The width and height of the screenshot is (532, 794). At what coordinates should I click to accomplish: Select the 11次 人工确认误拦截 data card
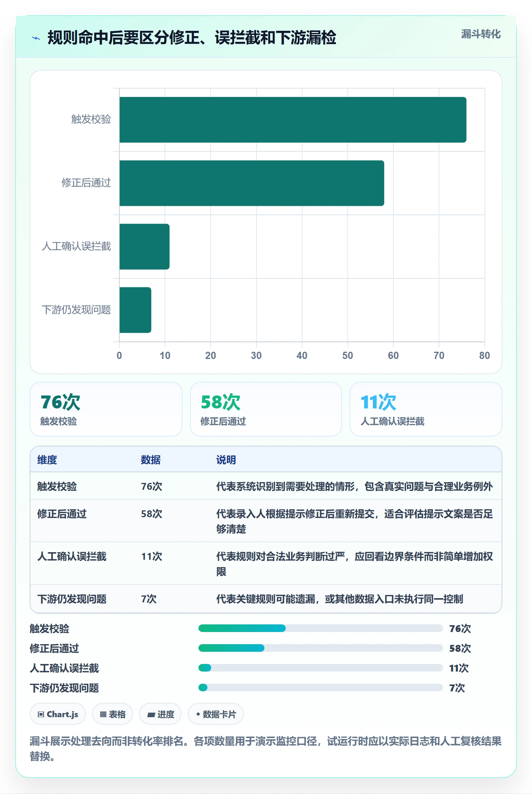[426, 409]
